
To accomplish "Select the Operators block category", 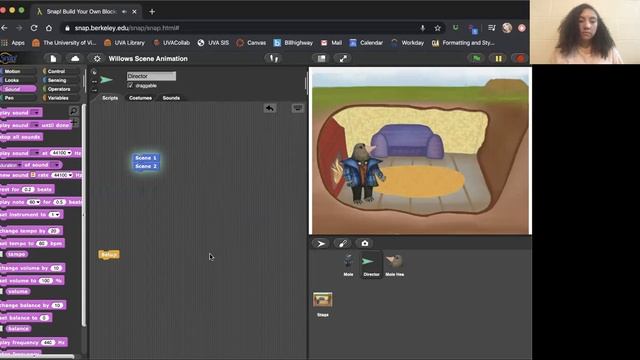I will tap(61, 89).
